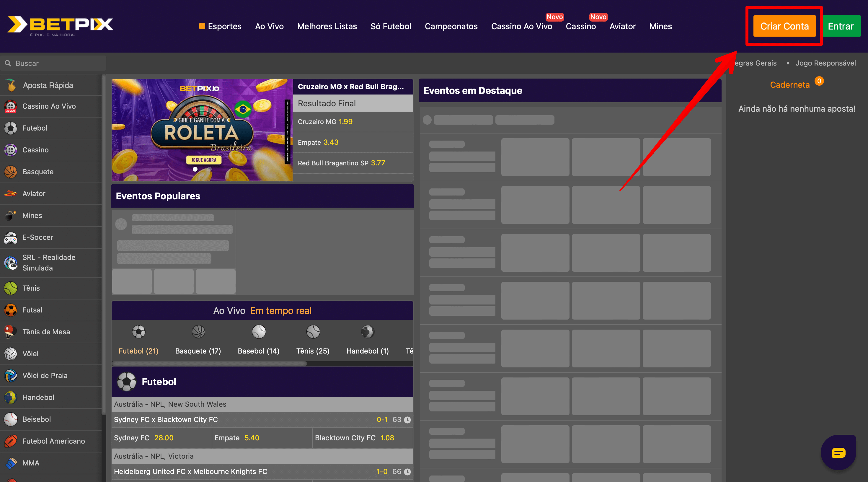868x482 pixels.
Task: Select the Handebol ball sidebar icon
Action: coord(11,398)
